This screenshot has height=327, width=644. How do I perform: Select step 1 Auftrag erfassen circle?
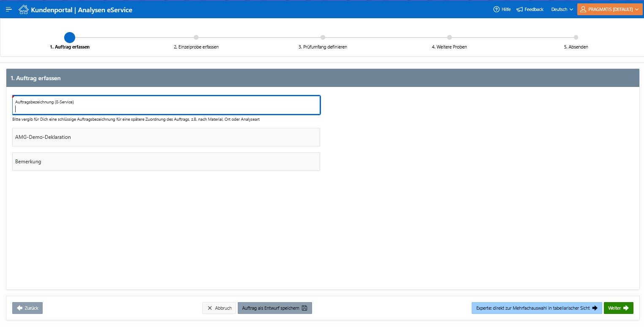(x=70, y=38)
